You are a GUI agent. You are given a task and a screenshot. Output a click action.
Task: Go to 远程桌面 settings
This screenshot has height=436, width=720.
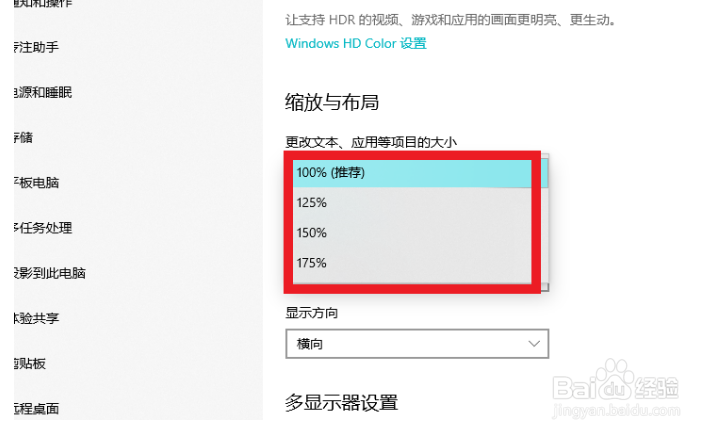tap(36, 408)
